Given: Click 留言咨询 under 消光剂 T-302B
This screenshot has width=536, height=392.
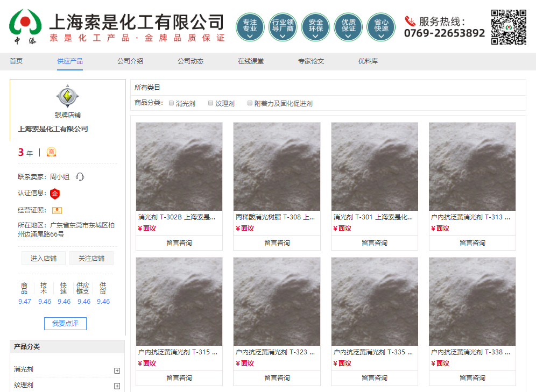Looking at the screenshot, I should (179, 243).
